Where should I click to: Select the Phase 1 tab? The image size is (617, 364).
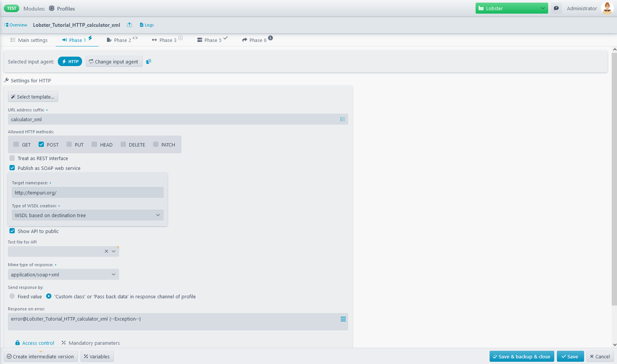tap(77, 40)
